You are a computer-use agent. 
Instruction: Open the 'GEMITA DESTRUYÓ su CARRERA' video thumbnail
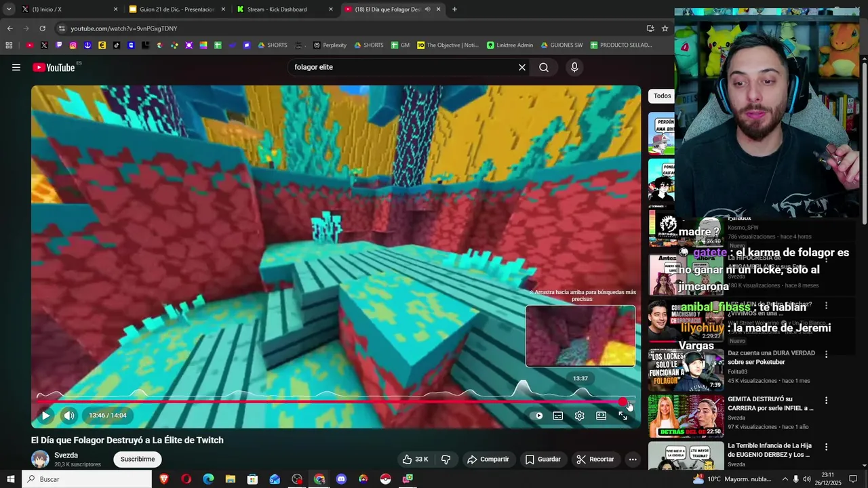(x=686, y=416)
